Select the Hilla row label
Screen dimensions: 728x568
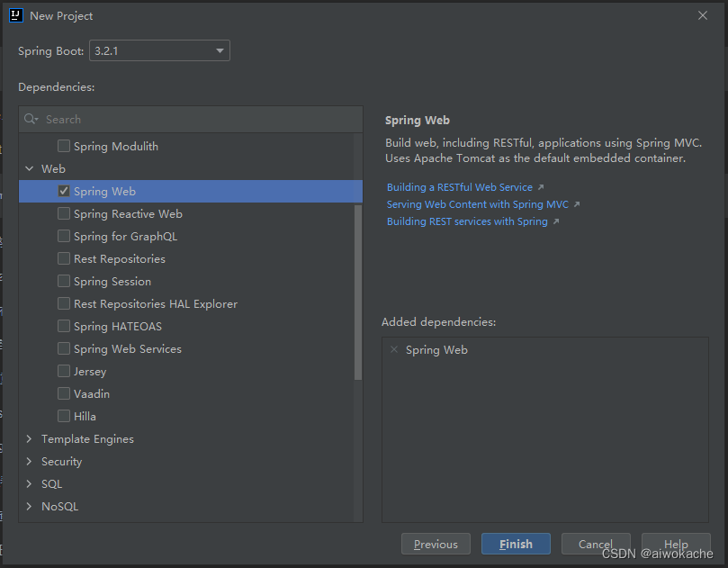click(85, 416)
